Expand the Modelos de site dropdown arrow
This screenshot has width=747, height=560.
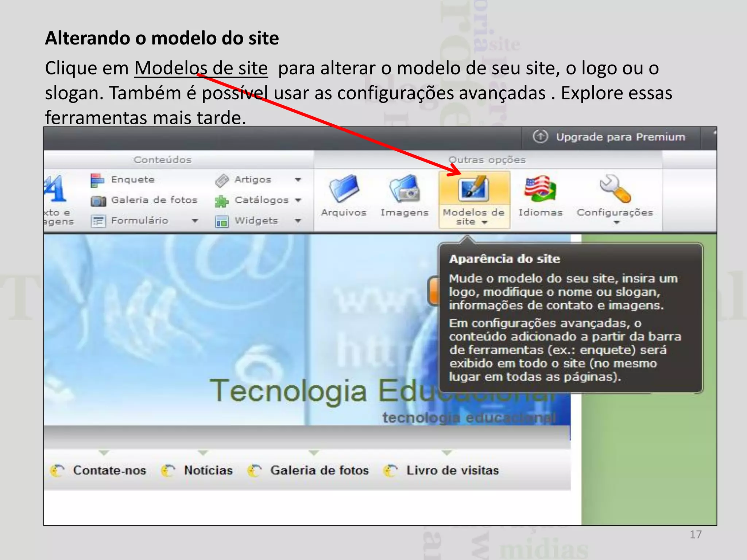484,222
